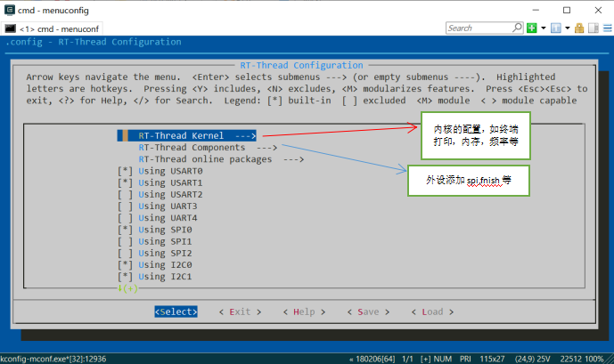
Task: Open the console list dropdown arrow
Action: [x=568, y=28]
